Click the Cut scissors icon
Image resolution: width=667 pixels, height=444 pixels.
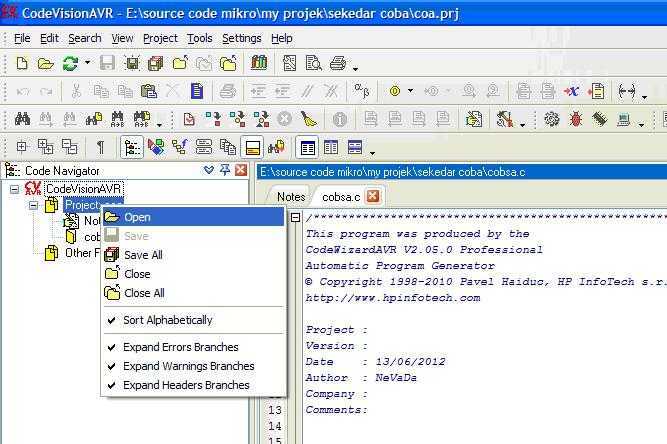coord(76,91)
